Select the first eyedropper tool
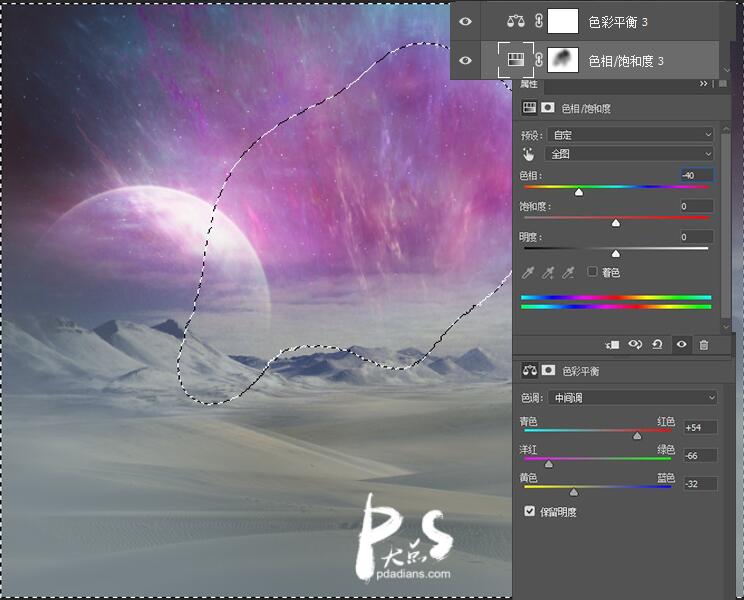Image resolution: width=744 pixels, height=600 pixels. pos(528,272)
